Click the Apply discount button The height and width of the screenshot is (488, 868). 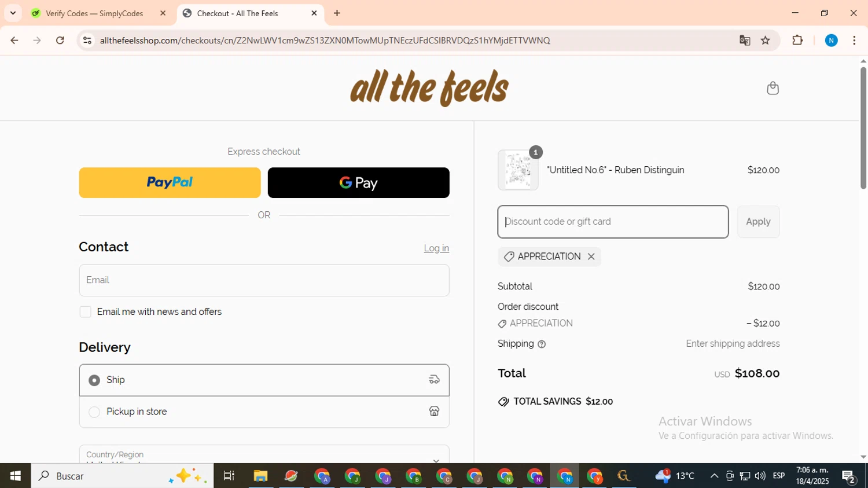[758, 222]
